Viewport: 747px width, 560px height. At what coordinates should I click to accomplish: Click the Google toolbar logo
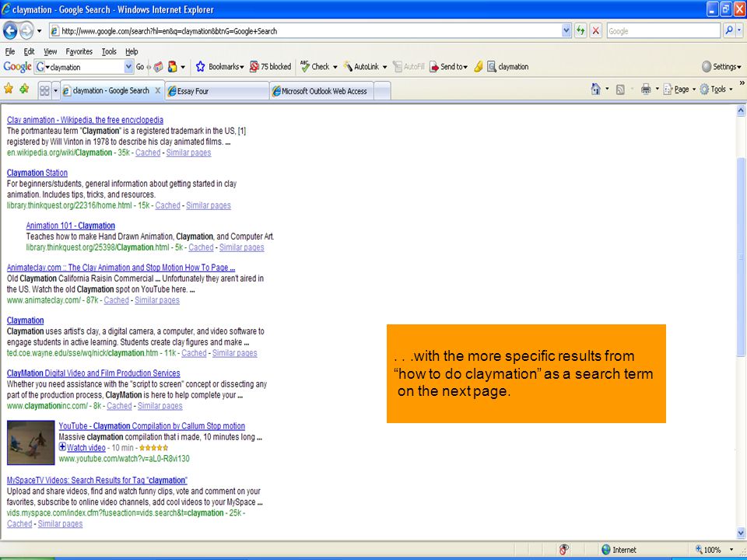pyautogui.click(x=17, y=67)
